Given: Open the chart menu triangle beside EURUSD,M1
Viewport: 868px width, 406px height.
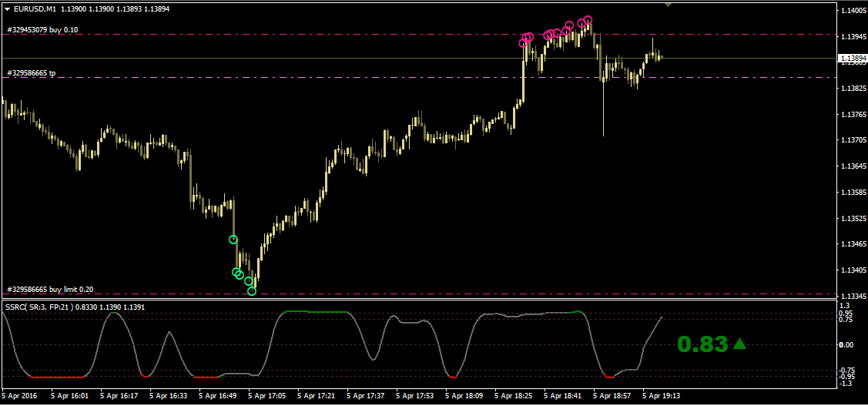Looking at the screenshot, I should (x=7, y=9).
